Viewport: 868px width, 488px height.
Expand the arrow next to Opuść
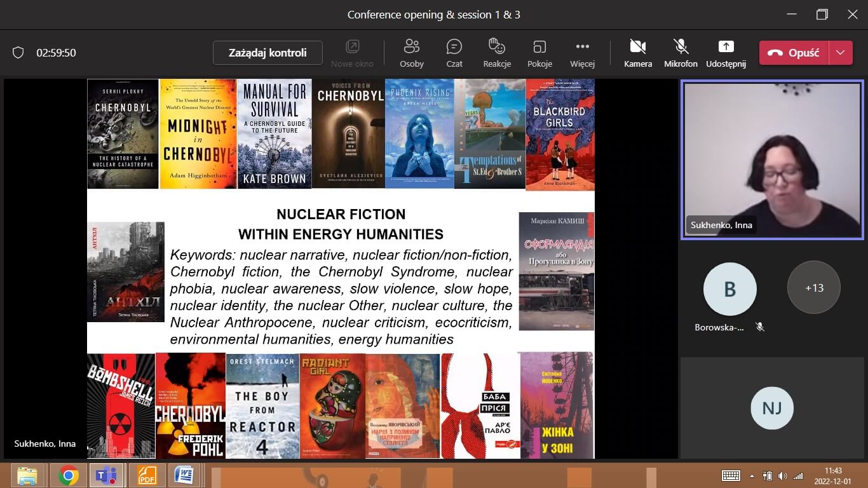click(x=841, y=53)
